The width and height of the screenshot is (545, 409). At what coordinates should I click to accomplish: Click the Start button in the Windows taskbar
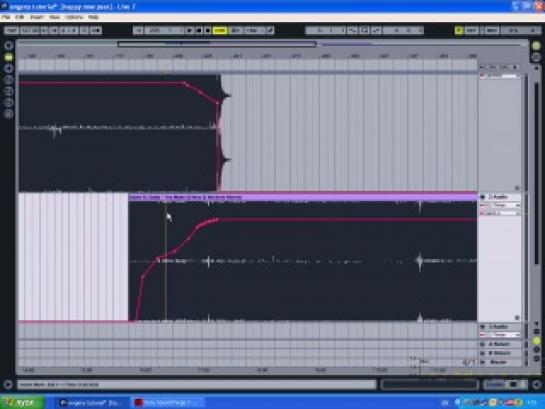[22, 403]
